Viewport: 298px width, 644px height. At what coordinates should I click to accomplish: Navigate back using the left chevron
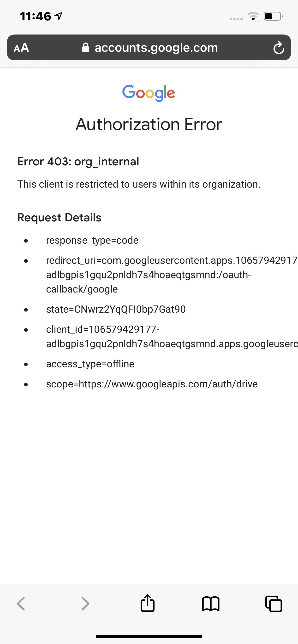point(22,604)
